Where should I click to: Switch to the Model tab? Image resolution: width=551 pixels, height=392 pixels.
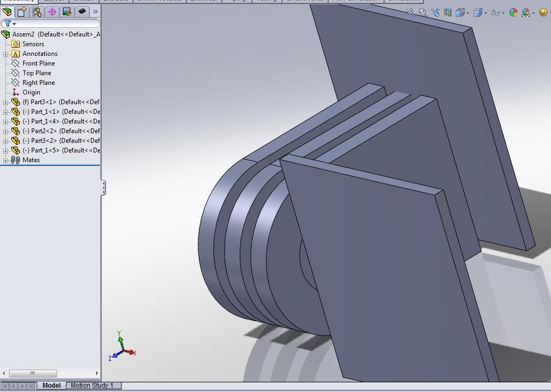coord(51,386)
